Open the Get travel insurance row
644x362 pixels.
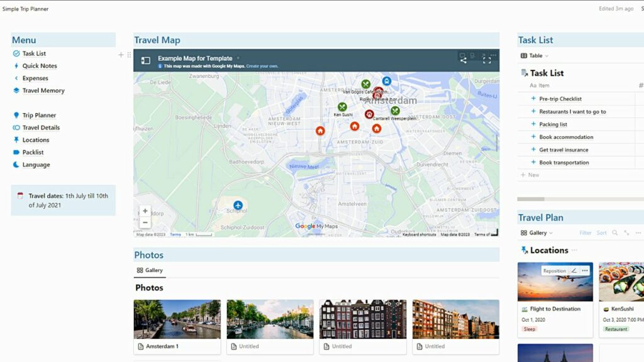563,150
